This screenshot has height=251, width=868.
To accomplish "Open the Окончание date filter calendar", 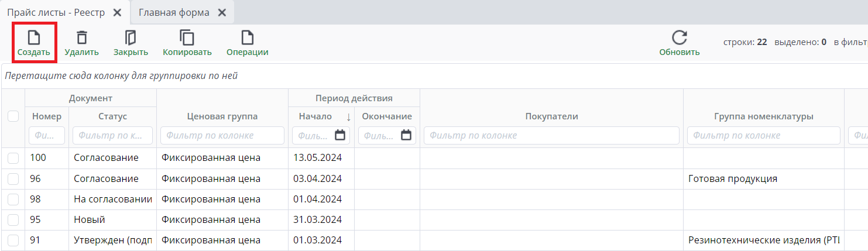I will [x=407, y=136].
